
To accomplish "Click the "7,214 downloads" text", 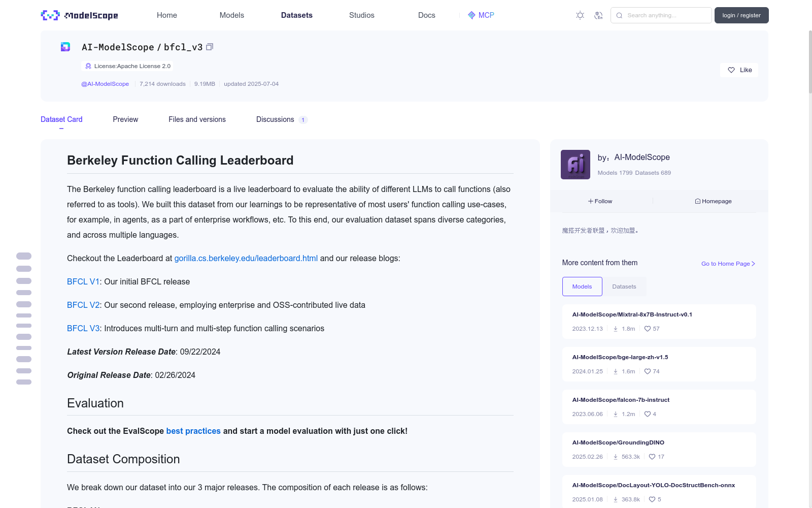I will pyautogui.click(x=162, y=84).
